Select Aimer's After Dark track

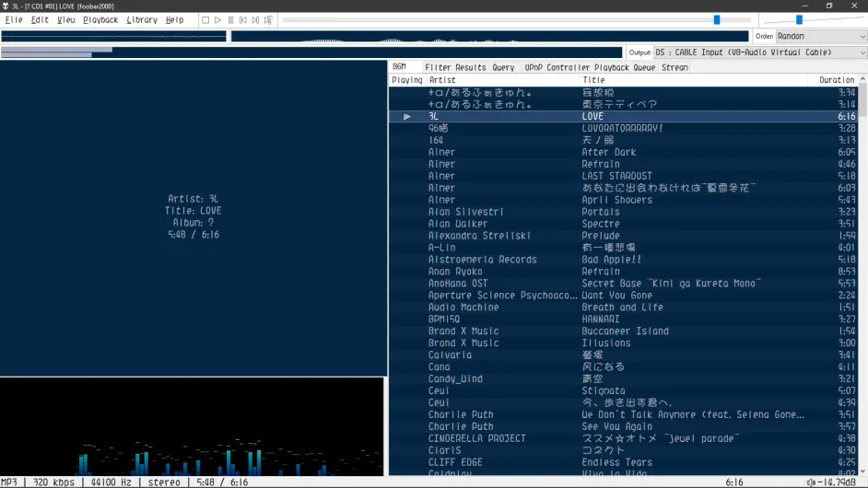click(623, 152)
